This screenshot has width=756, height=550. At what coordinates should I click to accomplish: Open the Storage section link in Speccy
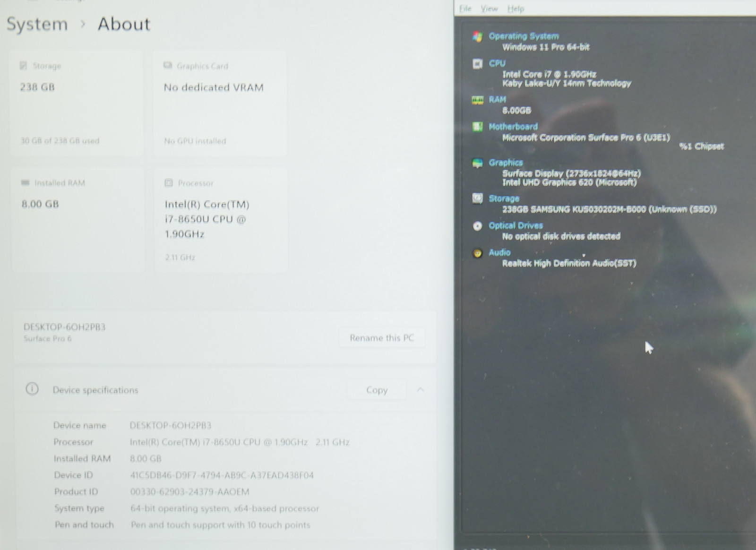tap(504, 198)
